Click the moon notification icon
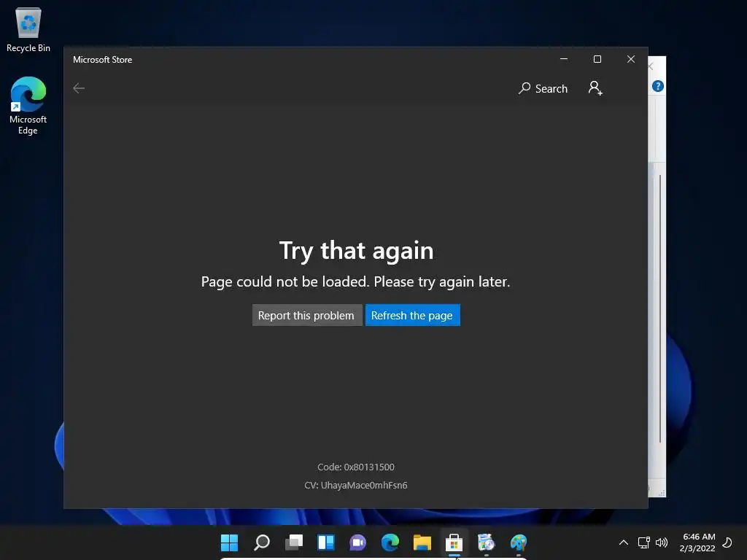Viewport: 747px width, 560px height. pos(727,542)
